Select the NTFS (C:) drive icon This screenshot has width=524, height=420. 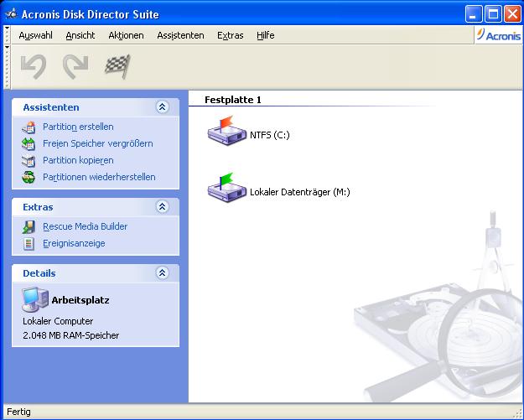tap(227, 131)
